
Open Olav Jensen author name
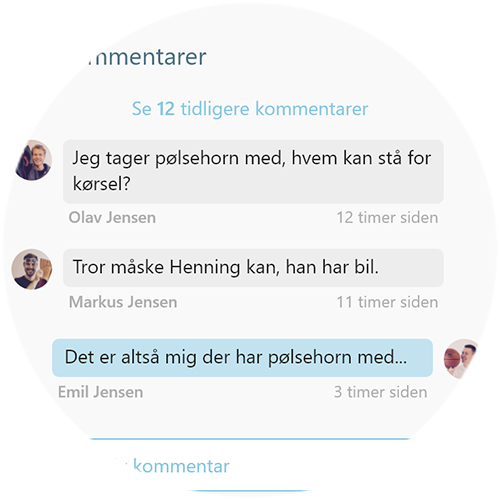112,218
